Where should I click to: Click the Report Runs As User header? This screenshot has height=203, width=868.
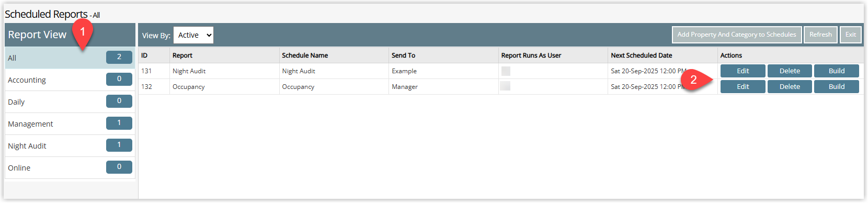[553, 55]
